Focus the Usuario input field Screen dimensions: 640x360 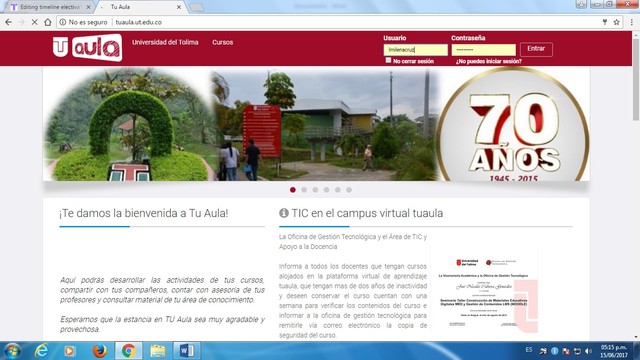pos(416,50)
